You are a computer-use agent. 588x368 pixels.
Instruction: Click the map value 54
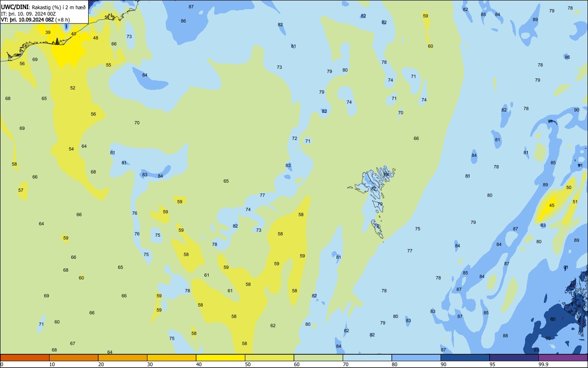(71, 149)
